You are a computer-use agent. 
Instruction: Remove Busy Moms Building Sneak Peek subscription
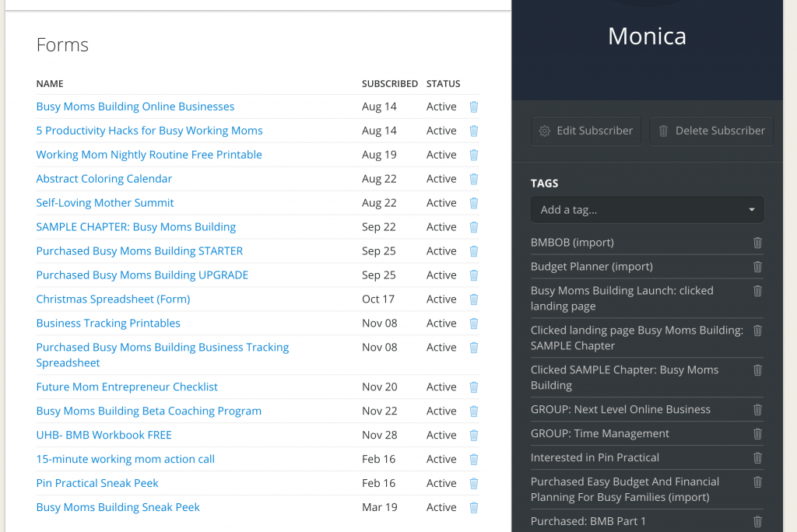point(474,507)
